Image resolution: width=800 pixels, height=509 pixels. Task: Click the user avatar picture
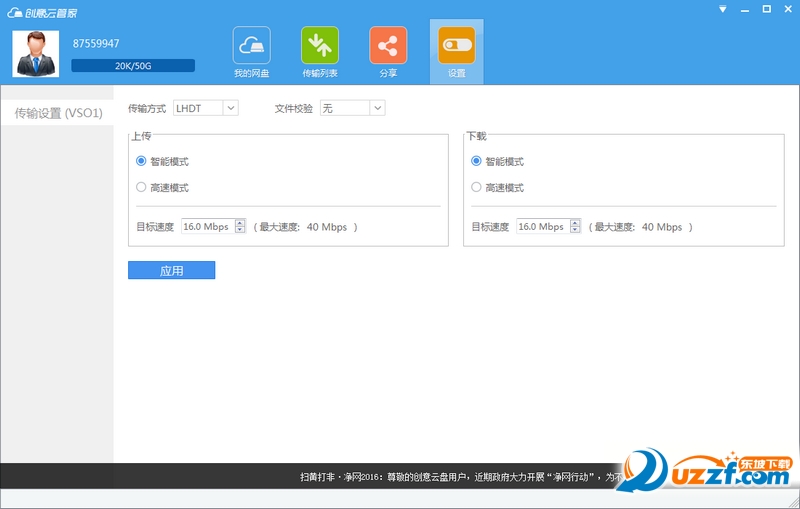(x=36, y=54)
